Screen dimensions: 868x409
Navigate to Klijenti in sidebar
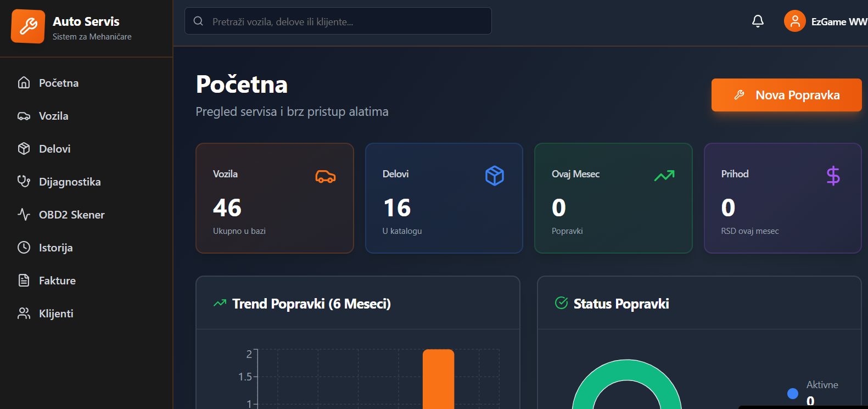(x=56, y=313)
